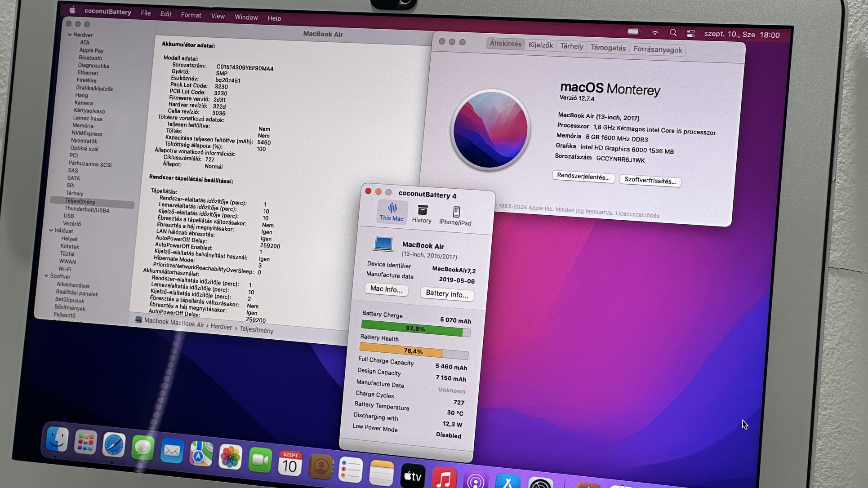Click the Rendszerjelentés... button

pyautogui.click(x=583, y=176)
